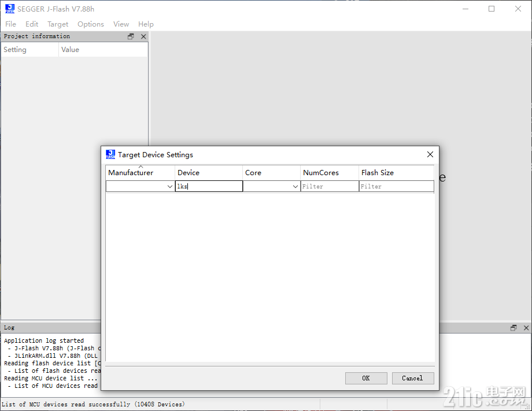This screenshot has width=532, height=411.
Task: Close the Target Device Settings dialog
Action: pyautogui.click(x=430, y=154)
